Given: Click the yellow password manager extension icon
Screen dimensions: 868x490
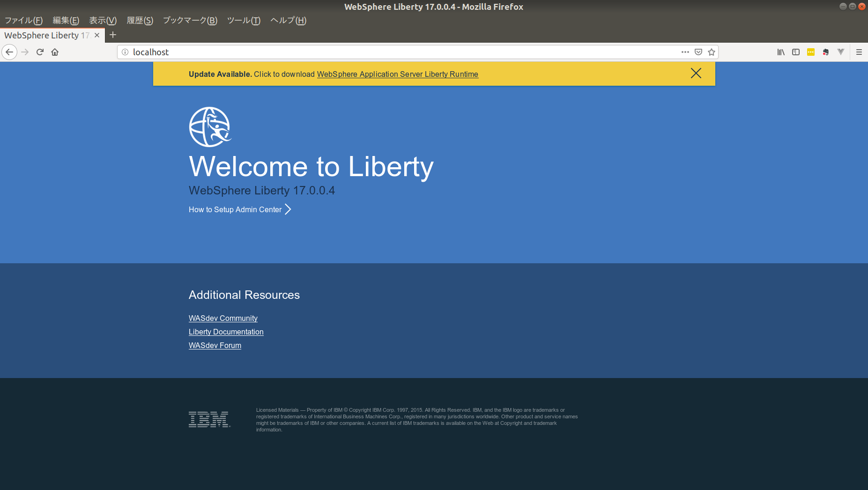Looking at the screenshot, I should 810,52.
